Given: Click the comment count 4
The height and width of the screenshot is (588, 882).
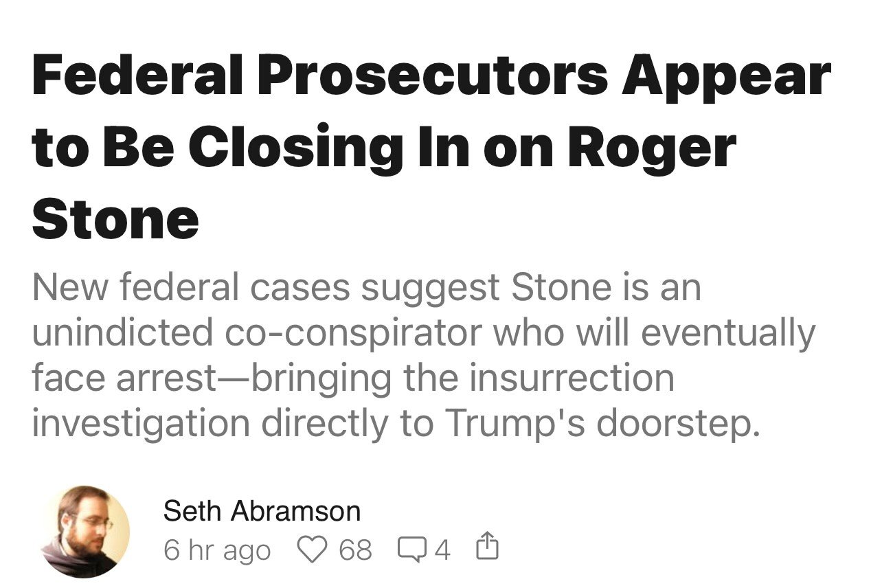Looking at the screenshot, I should pyautogui.click(x=442, y=550).
